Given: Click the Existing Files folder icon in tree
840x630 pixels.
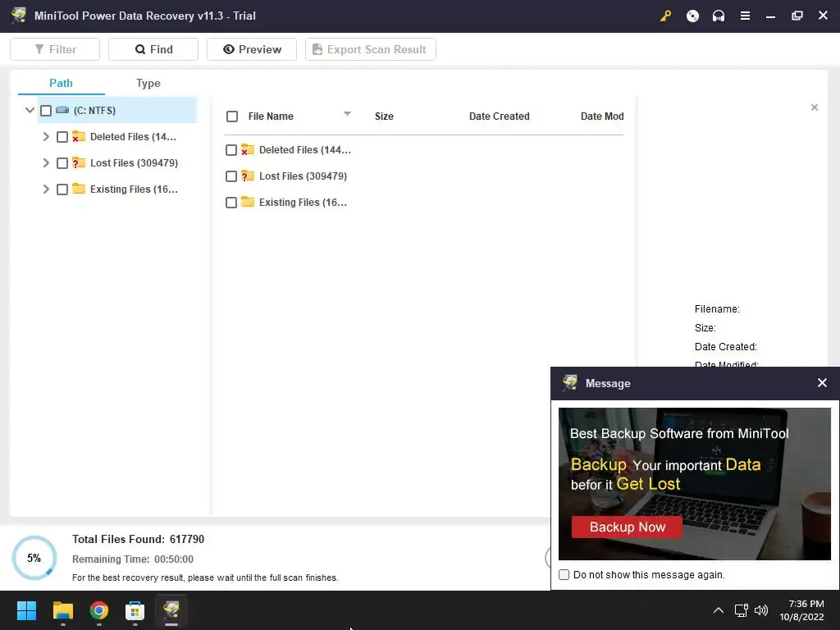Looking at the screenshot, I should pos(79,189).
